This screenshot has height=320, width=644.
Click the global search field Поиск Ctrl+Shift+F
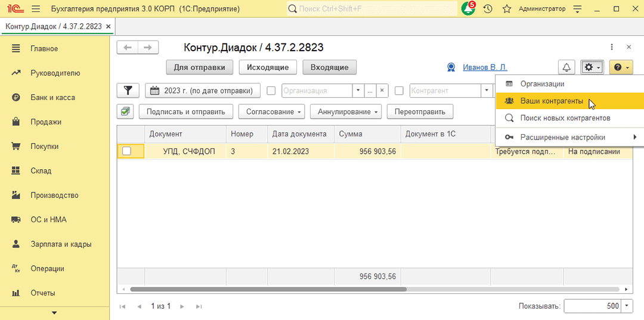click(371, 8)
